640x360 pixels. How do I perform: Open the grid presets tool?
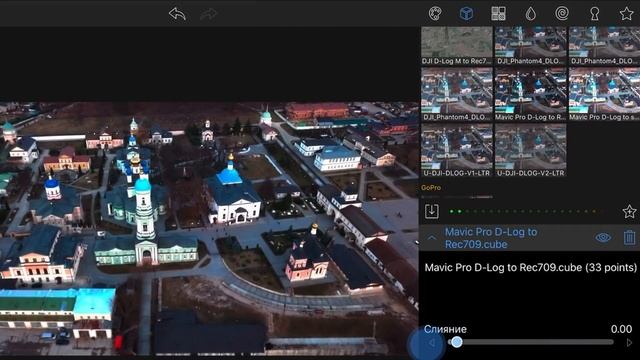coord(498,13)
